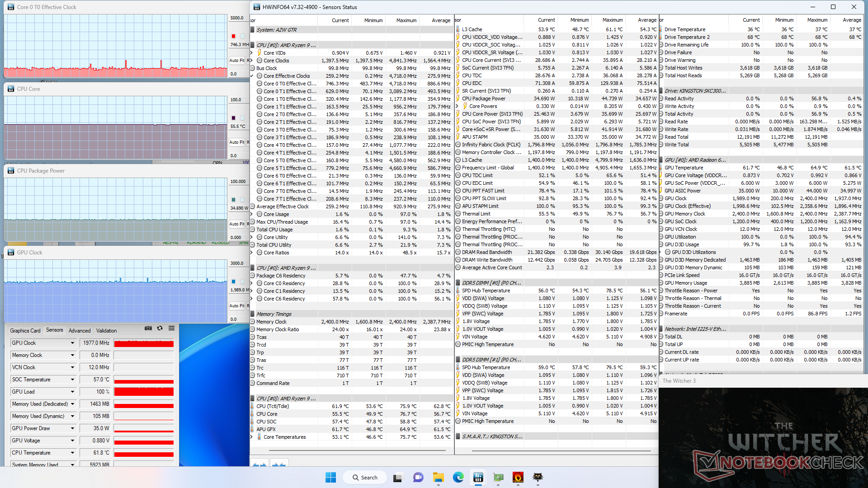Image resolution: width=868 pixels, height=488 pixels.
Task: Switch to the Advanced tab
Action: click(80, 330)
